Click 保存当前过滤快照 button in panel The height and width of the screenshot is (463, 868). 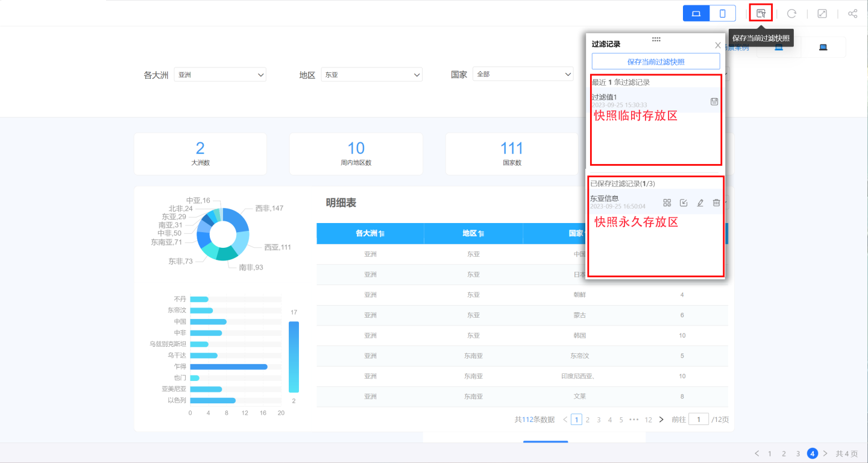tap(655, 61)
